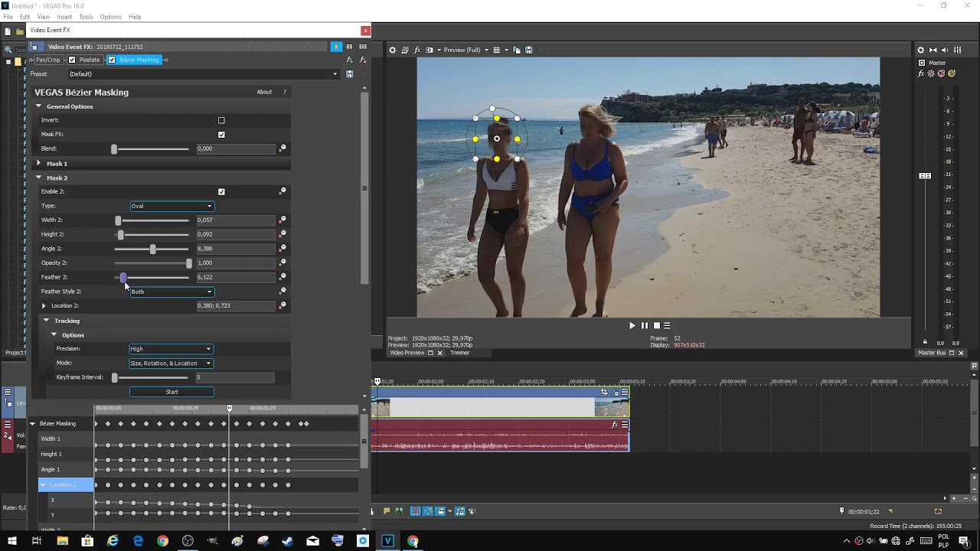Screen dimensions: 980x551
Task: Open the Options menu
Action: pos(110,17)
